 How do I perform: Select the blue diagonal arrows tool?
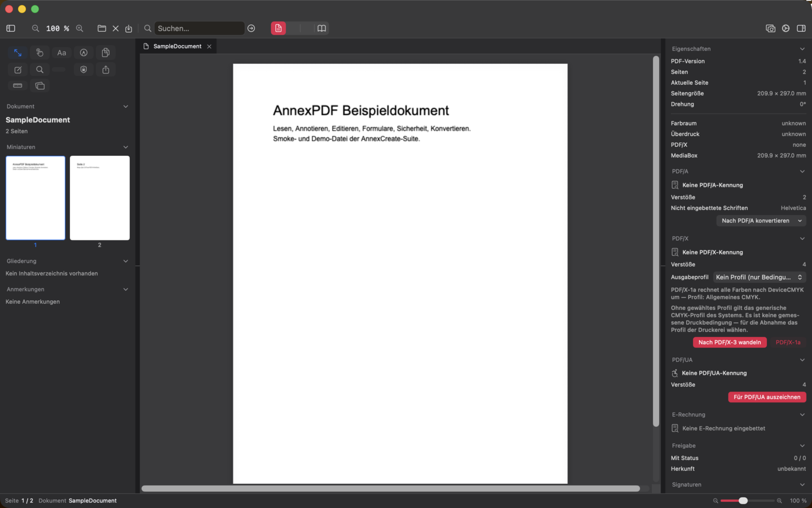(18, 52)
